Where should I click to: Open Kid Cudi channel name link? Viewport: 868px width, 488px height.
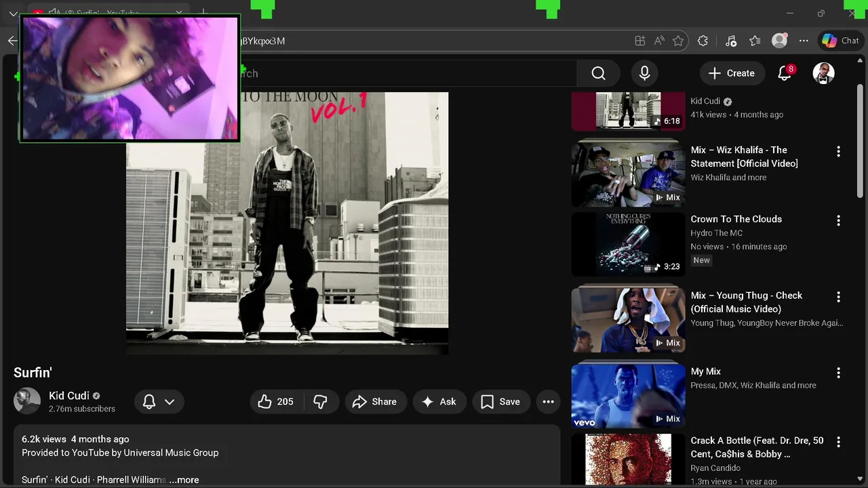(x=69, y=396)
